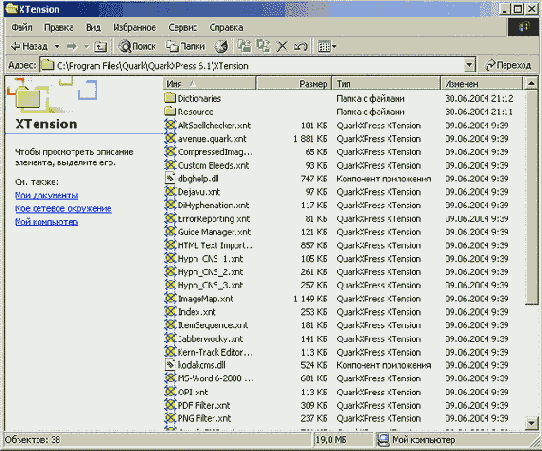
Task: Select the Resource folder icon
Action: [170, 111]
